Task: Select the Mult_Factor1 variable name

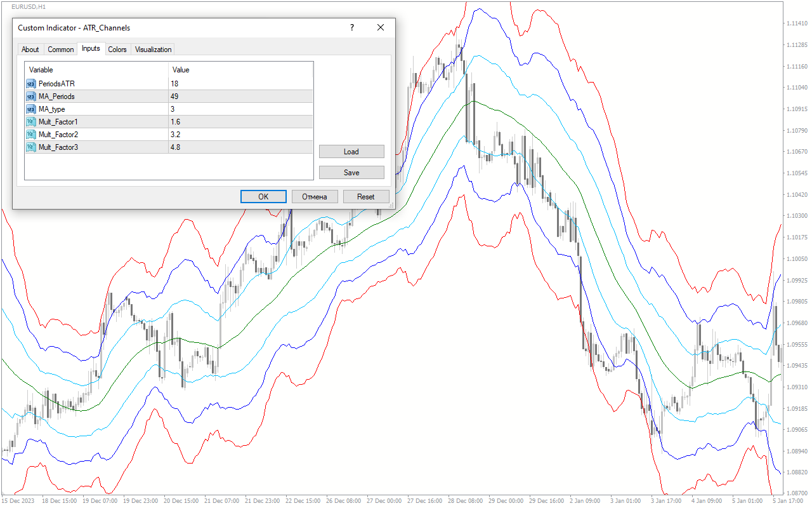Action: point(58,121)
